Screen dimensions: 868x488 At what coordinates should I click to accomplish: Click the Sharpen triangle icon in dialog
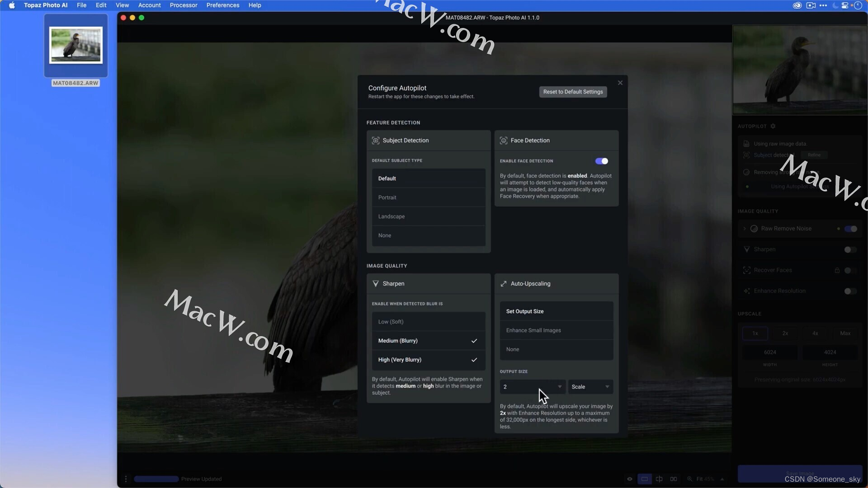click(x=376, y=284)
